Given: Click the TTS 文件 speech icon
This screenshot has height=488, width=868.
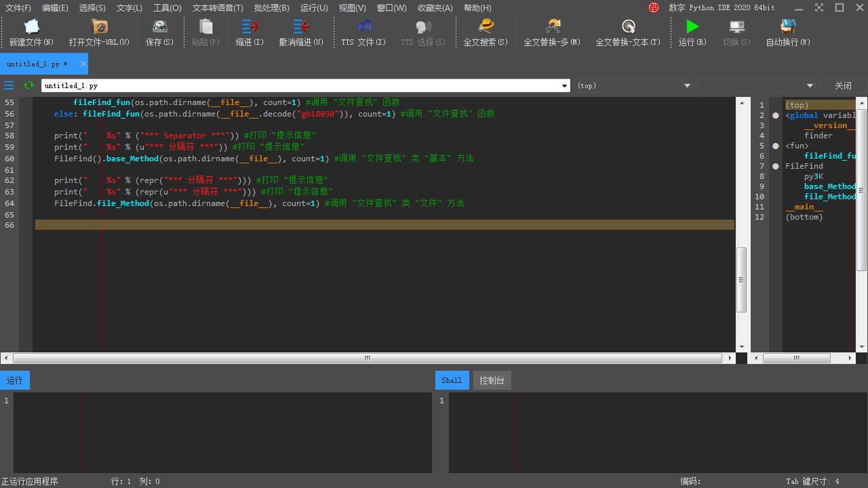Looking at the screenshot, I should click(363, 27).
